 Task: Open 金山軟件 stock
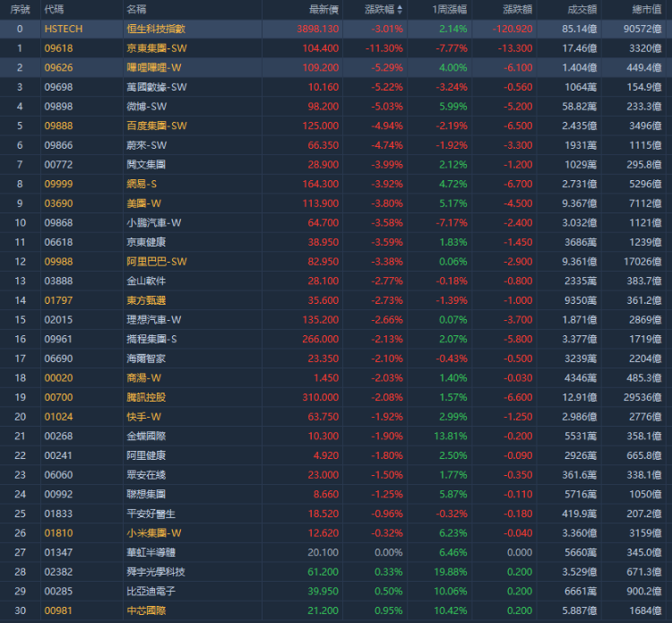click(x=146, y=281)
